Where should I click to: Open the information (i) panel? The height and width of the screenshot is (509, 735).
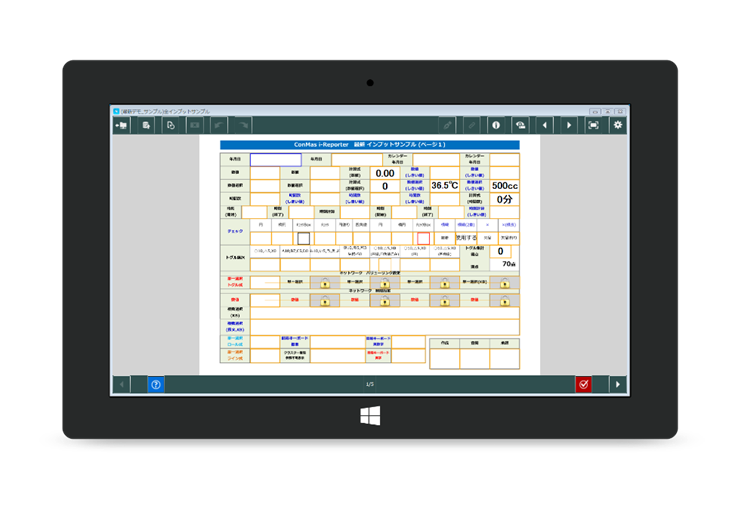(495, 125)
